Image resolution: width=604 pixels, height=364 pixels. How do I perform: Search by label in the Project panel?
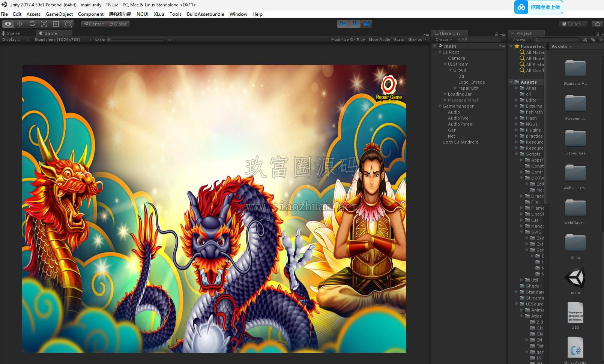593,40
